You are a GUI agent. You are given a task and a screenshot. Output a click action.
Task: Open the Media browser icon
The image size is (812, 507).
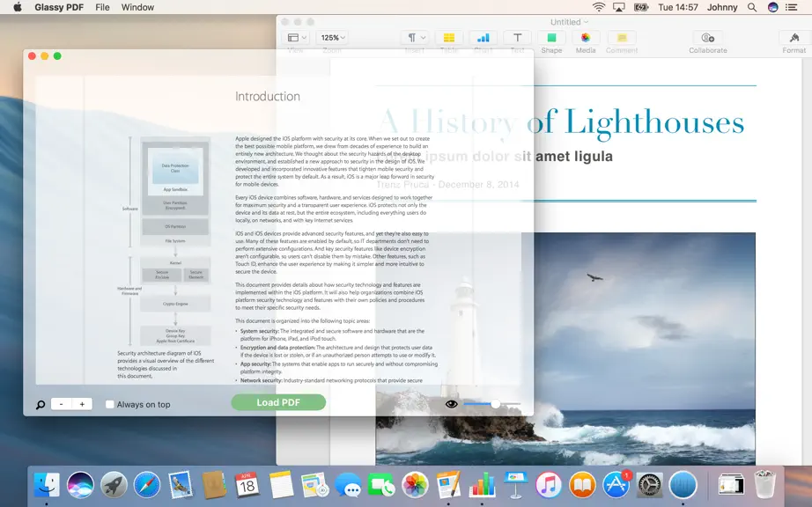pyautogui.click(x=586, y=37)
